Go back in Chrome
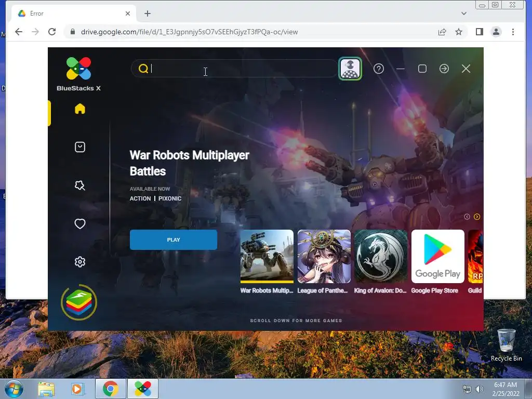Screen dimensions: 532x399 pos(19,32)
